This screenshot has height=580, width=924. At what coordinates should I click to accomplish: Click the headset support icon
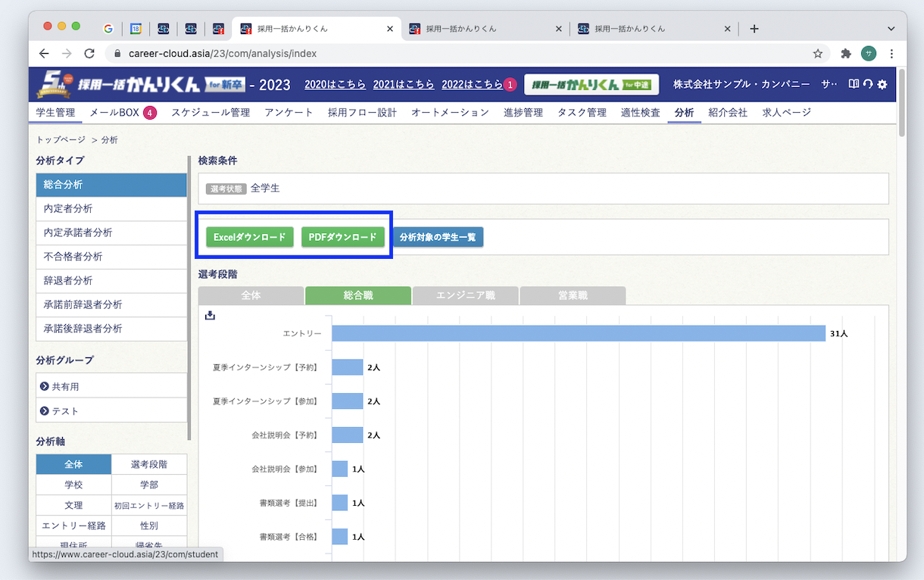pos(868,84)
